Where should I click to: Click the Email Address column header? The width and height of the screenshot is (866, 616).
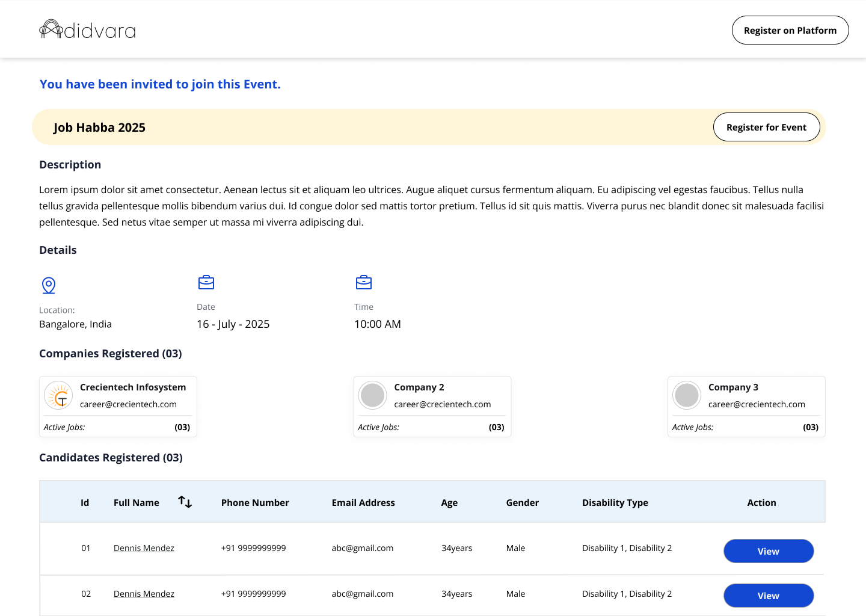point(363,502)
